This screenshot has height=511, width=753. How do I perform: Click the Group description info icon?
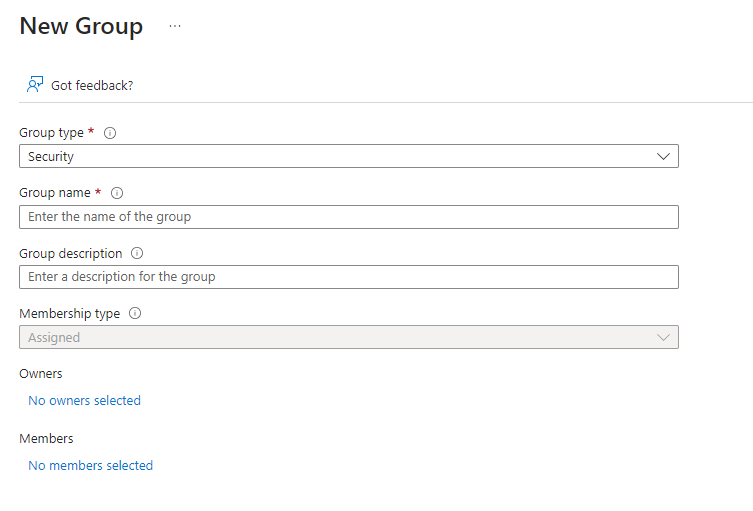tap(137, 253)
